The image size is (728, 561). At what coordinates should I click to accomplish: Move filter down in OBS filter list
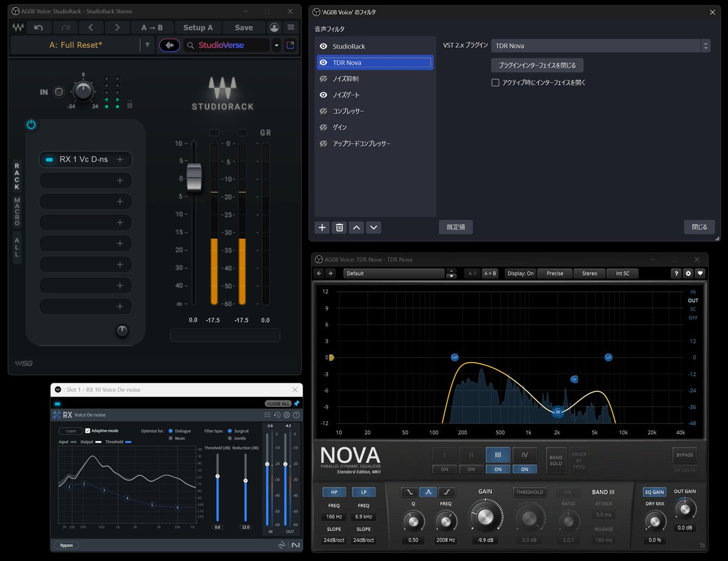[x=374, y=227]
